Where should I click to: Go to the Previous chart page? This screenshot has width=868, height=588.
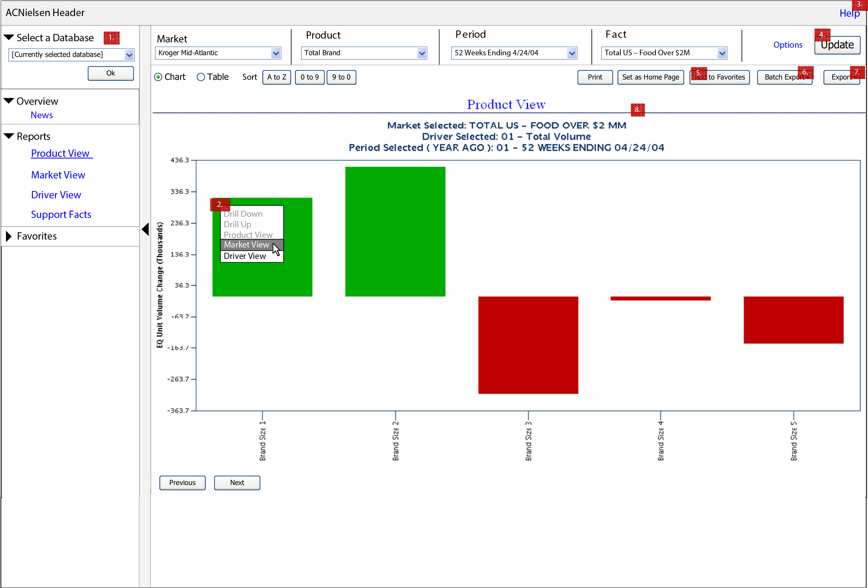(182, 483)
